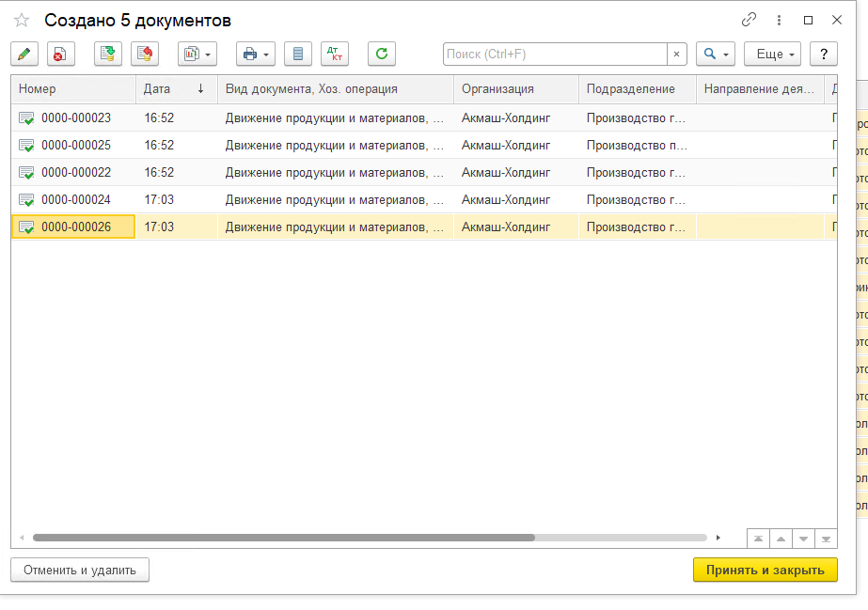The width and height of the screenshot is (868, 610).
Task: Focus the Поиск (Ctrl+F) search field
Action: pyautogui.click(x=555, y=55)
